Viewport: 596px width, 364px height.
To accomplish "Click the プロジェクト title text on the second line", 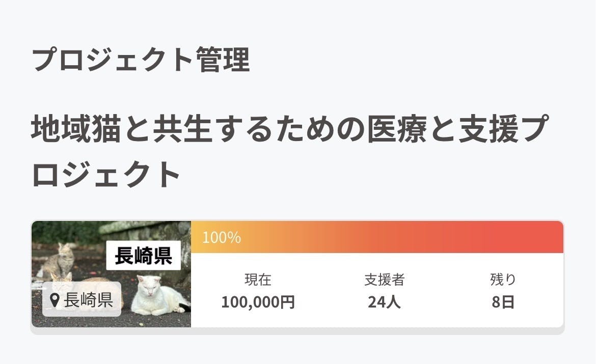I will 106,175.
